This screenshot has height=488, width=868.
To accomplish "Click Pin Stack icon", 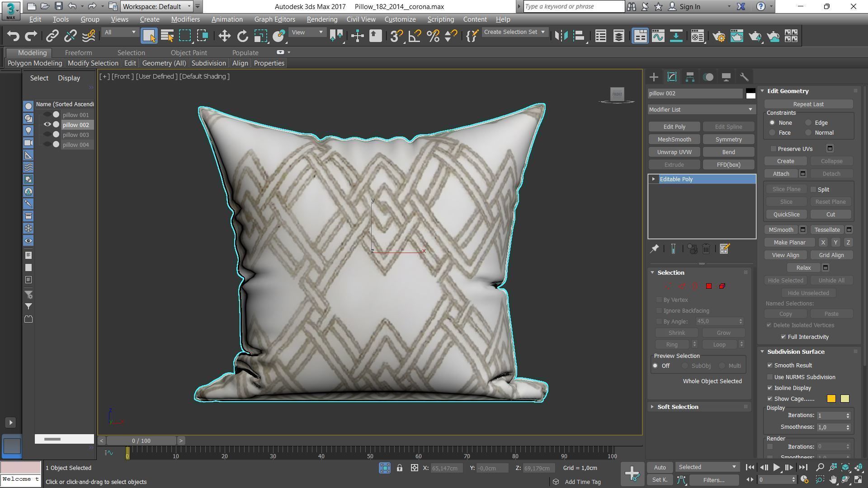I will click(654, 249).
